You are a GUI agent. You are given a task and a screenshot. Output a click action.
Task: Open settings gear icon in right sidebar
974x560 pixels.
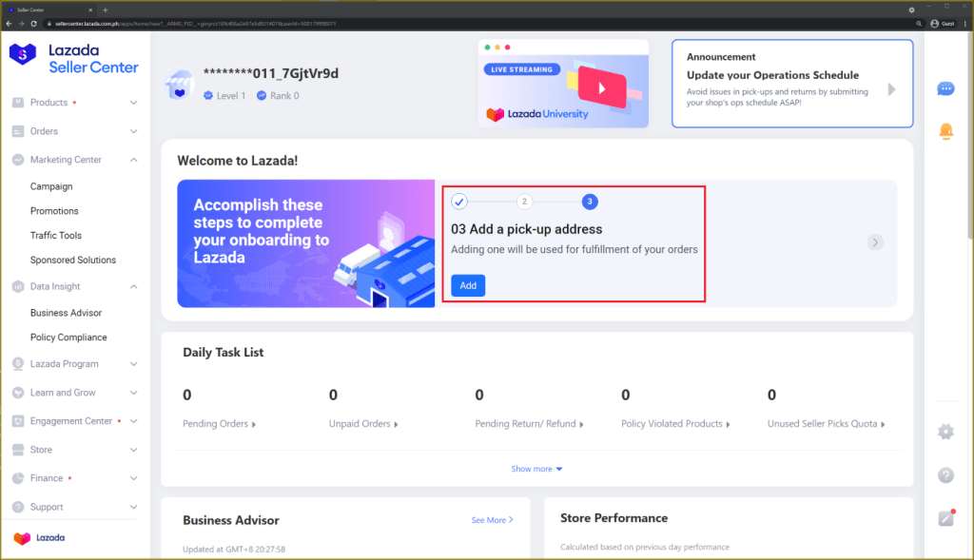point(945,432)
